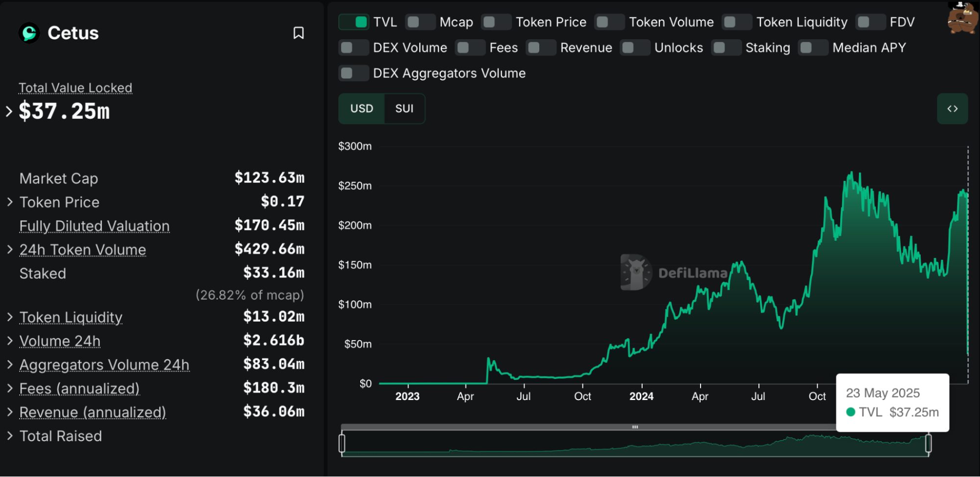Screen dimensions: 980x477
Task: Expand the Volume 24h row
Action: tap(59, 341)
